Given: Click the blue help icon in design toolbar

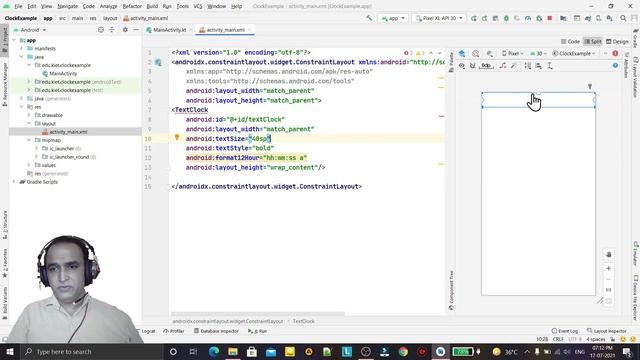Looking at the screenshot, I should (615, 66).
